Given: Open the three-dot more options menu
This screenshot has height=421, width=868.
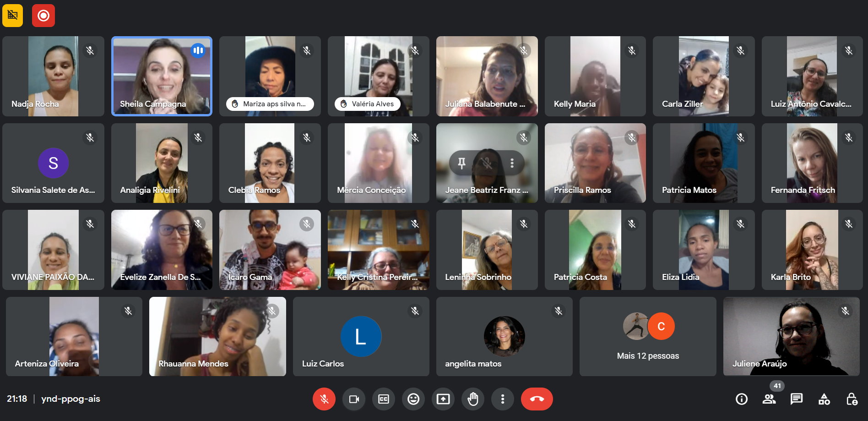Looking at the screenshot, I should tap(503, 399).
